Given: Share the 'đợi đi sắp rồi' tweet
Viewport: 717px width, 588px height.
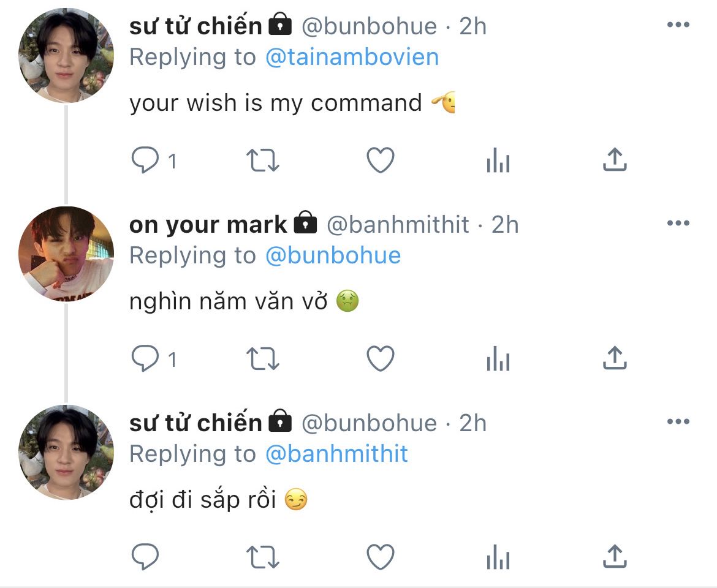Looking at the screenshot, I should pos(615,556).
